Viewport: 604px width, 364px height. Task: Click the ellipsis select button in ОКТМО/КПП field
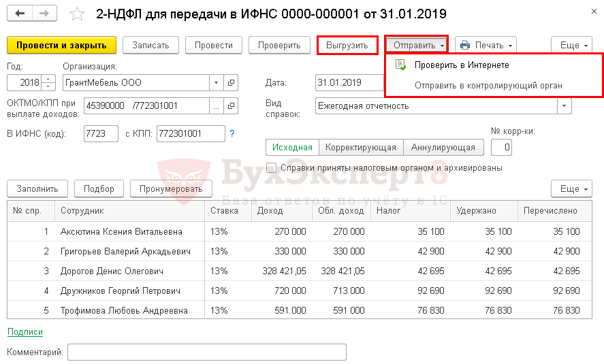216,106
